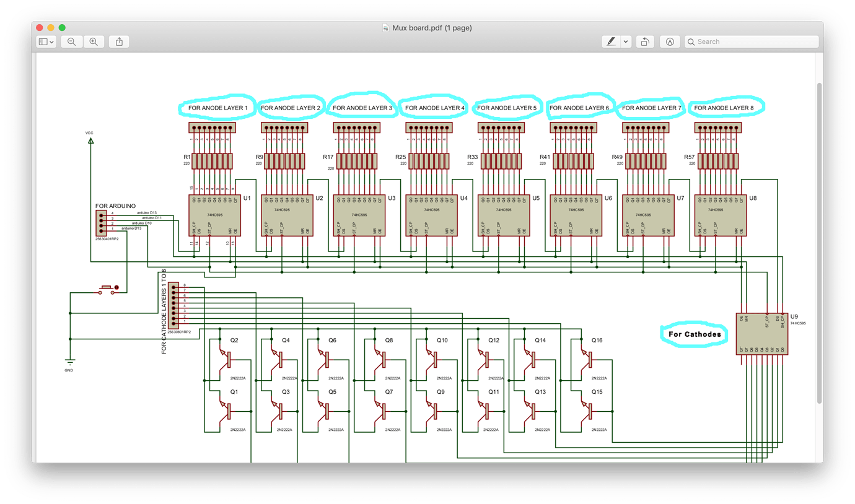
Task: Click the sidebar view icon
Action: pyautogui.click(x=42, y=41)
